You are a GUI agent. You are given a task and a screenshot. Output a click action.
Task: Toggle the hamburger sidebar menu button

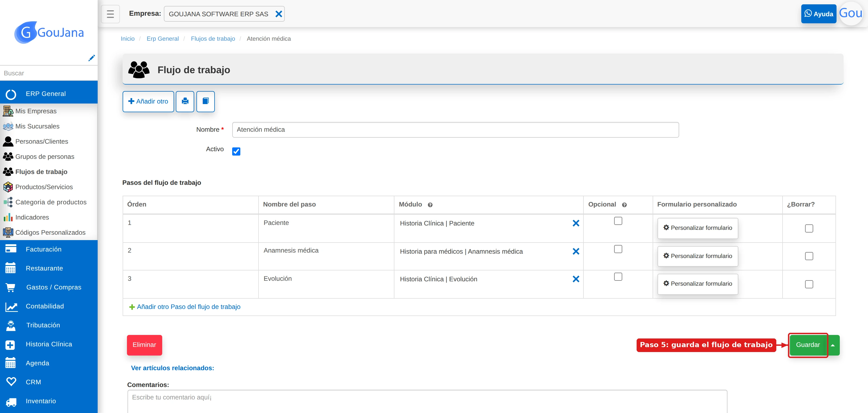point(110,14)
